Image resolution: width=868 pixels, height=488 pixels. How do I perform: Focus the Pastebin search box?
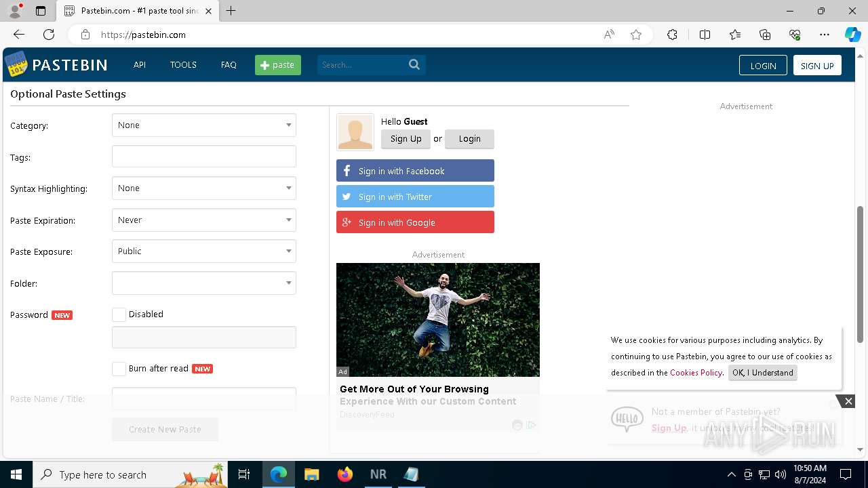[x=363, y=65]
